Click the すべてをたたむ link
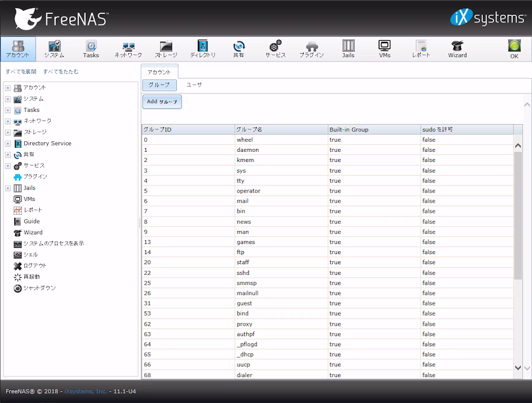 coord(61,71)
